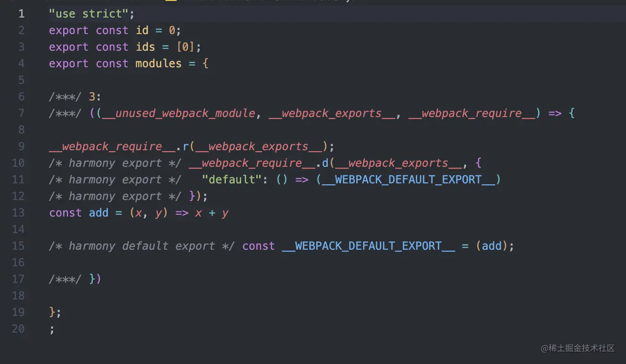Click the lone semicolon on line 20

pos(52,329)
